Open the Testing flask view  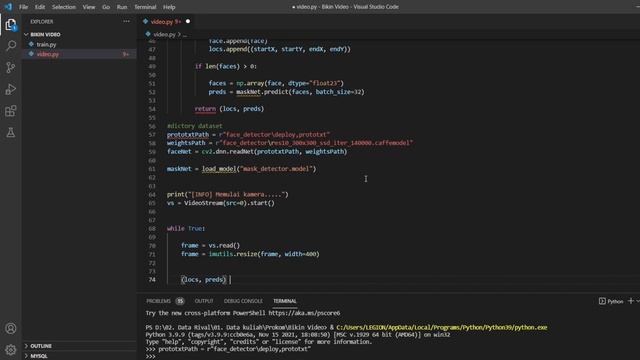11,132
